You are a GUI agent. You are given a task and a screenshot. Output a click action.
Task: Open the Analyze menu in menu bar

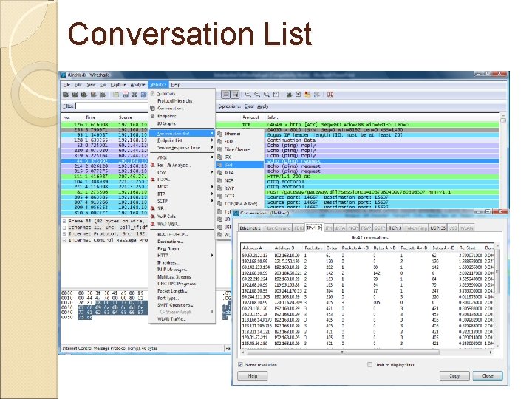[137, 85]
